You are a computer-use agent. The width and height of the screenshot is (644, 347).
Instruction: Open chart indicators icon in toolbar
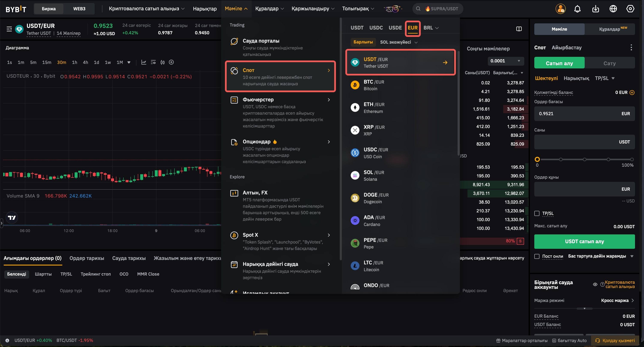[144, 62]
